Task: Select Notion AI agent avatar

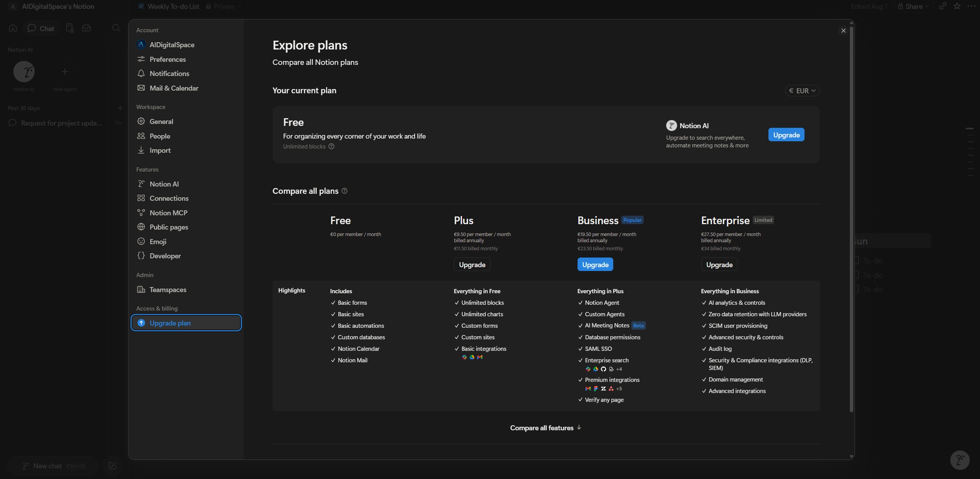Action: click(x=24, y=72)
